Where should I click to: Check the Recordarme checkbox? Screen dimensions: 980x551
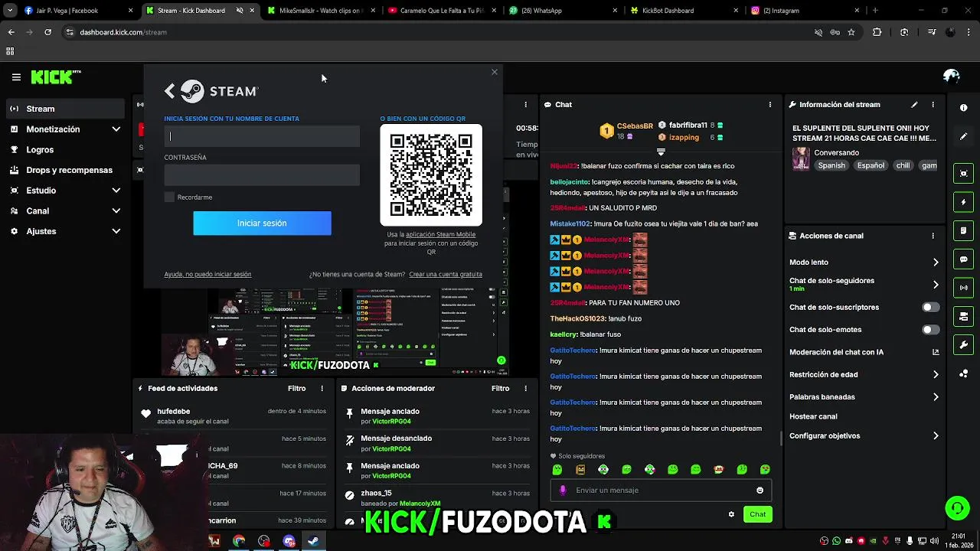coord(169,197)
